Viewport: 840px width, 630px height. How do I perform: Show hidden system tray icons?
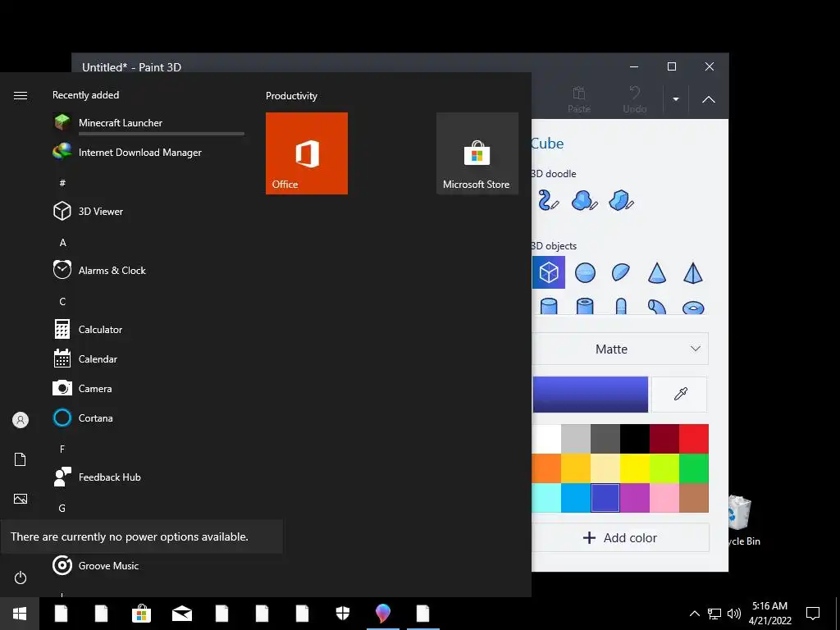694,614
